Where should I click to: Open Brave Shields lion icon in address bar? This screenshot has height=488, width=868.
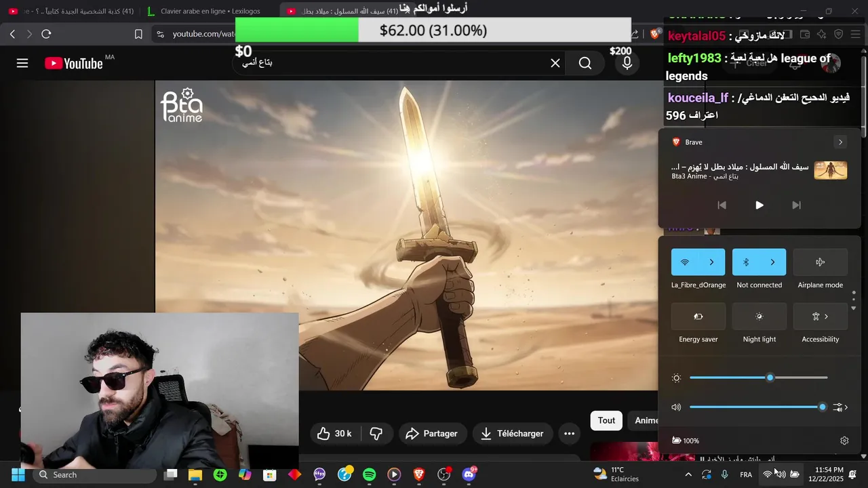(654, 34)
